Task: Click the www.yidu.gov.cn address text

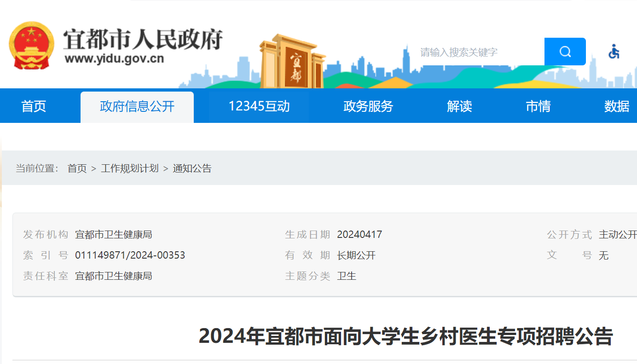Action: [114, 59]
